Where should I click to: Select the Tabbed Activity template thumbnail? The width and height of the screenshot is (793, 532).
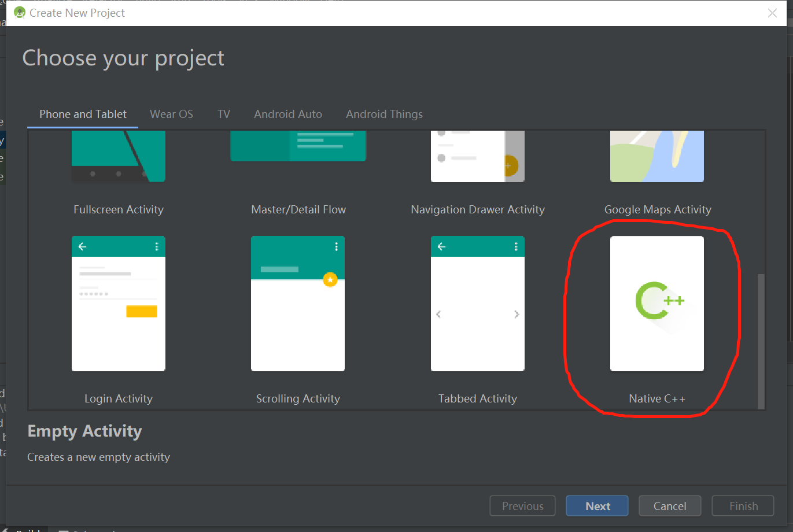click(x=478, y=304)
